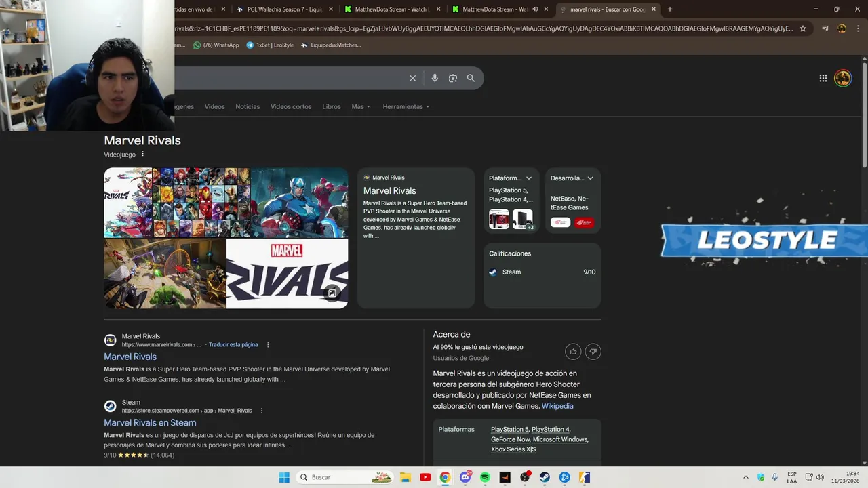Open Google Lens image search icon
Screen dimensions: 868x488
click(453, 78)
